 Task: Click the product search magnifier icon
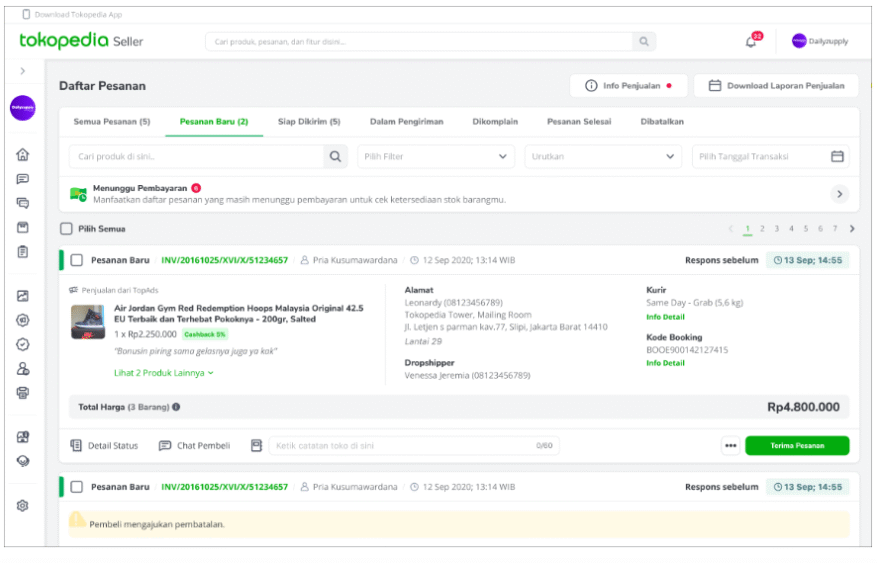[336, 156]
